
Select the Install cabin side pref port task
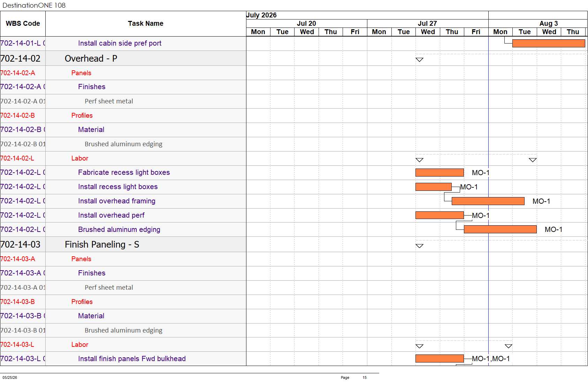[x=120, y=43]
